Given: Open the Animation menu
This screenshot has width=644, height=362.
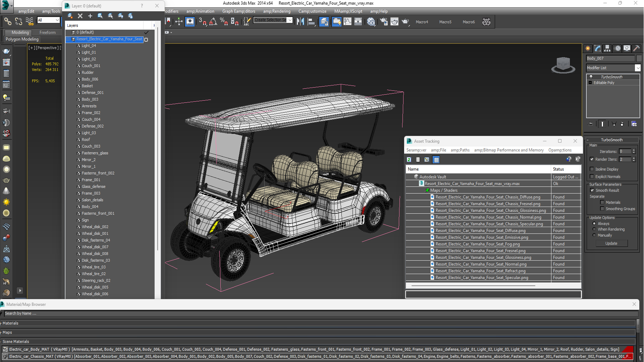Looking at the screenshot, I should pos(200,11).
